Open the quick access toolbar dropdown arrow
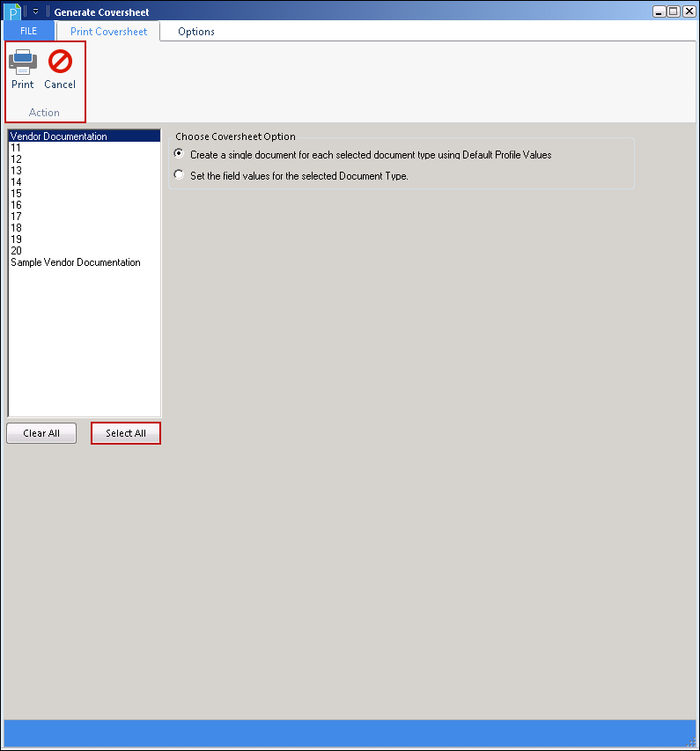Image resolution: width=700 pixels, height=751 pixels. pos(35,11)
